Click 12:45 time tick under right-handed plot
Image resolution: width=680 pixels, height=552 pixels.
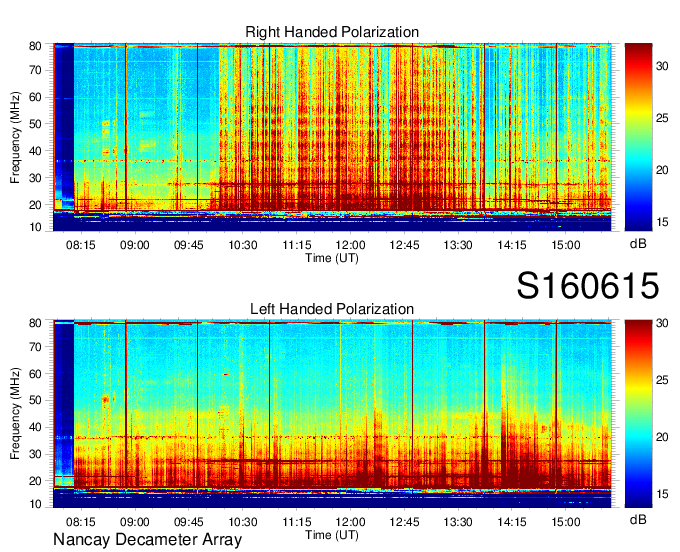(x=404, y=245)
